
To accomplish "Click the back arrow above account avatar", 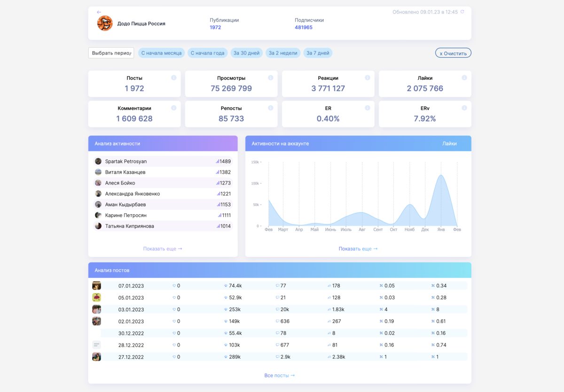I will [99, 12].
